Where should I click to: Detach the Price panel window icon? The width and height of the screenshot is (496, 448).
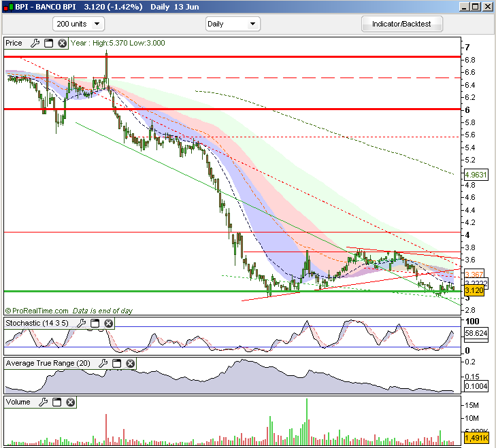coord(49,43)
